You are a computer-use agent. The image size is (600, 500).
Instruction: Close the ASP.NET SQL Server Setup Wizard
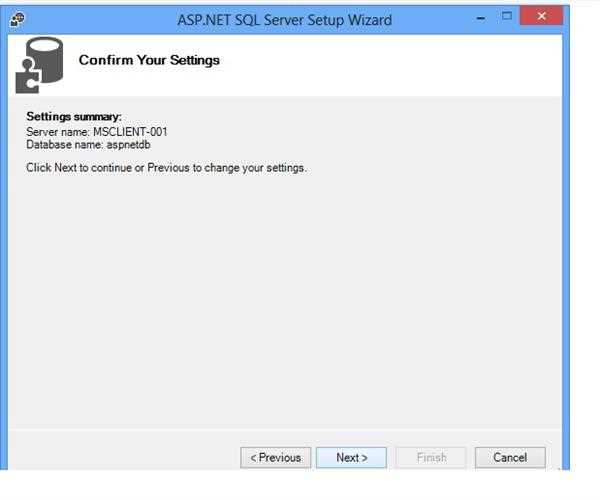[541, 16]
